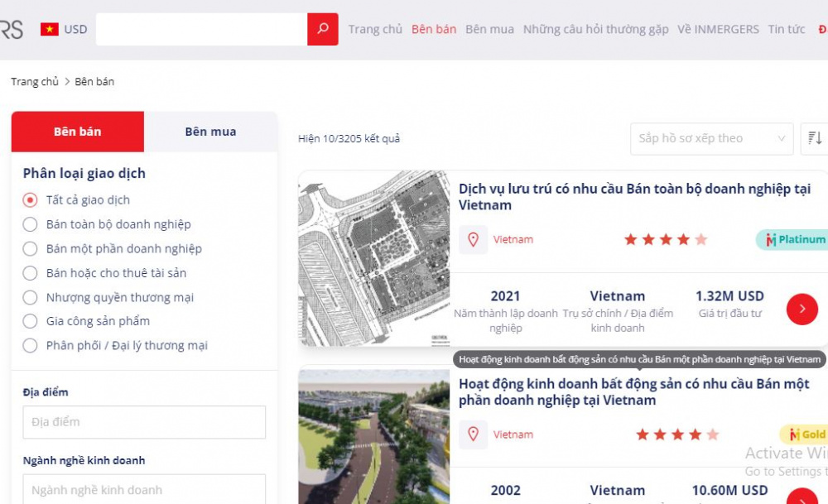Click star rating of the lodging listing
The image size is (828, 504).
point(666,240)
